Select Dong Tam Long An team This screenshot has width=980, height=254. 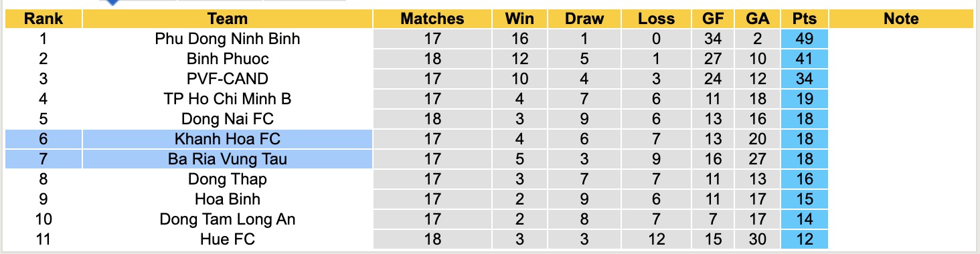click(x=228, y=219)
